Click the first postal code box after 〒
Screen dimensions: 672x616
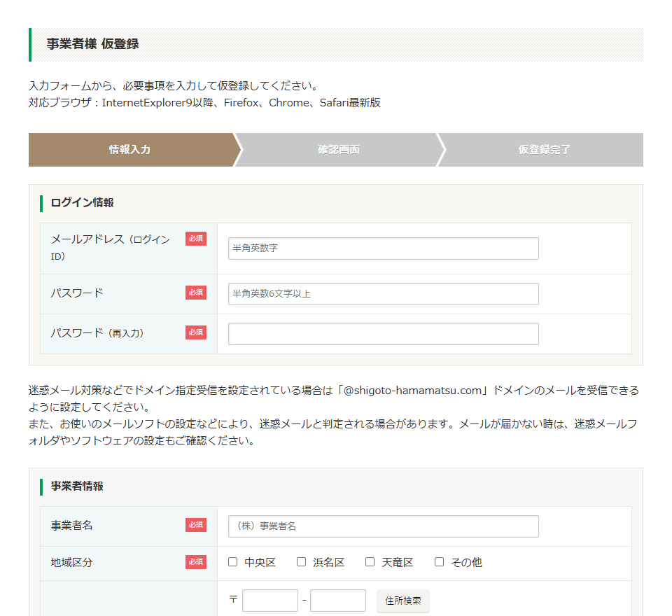point(270,601)
